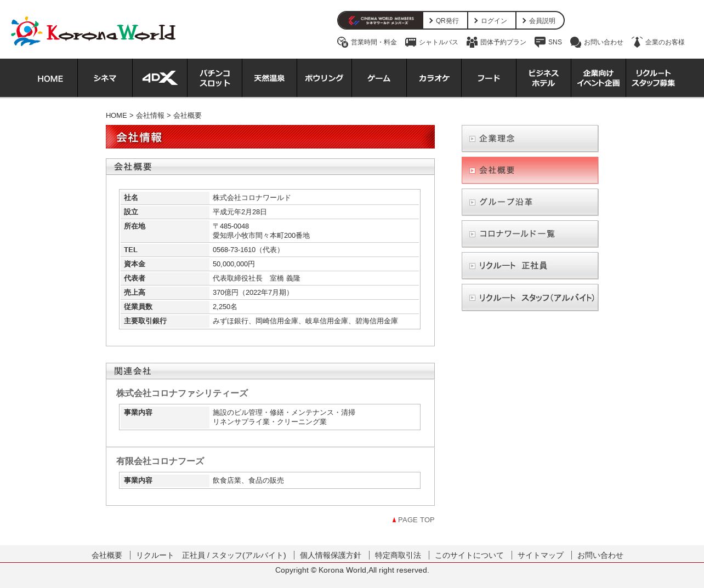This screenshot has width=704, height=588.
Task: Select the highlighted 会社概要 sidebar button
Action: [530, 170]
